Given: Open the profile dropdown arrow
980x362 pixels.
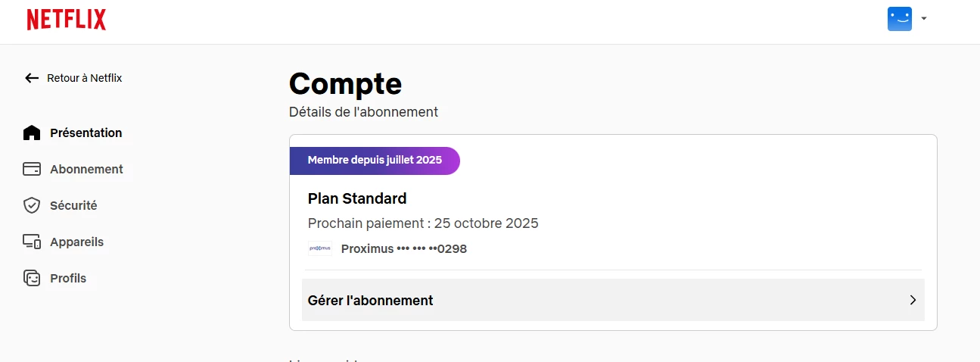Looking at the screenshot, I should (924, 19).
